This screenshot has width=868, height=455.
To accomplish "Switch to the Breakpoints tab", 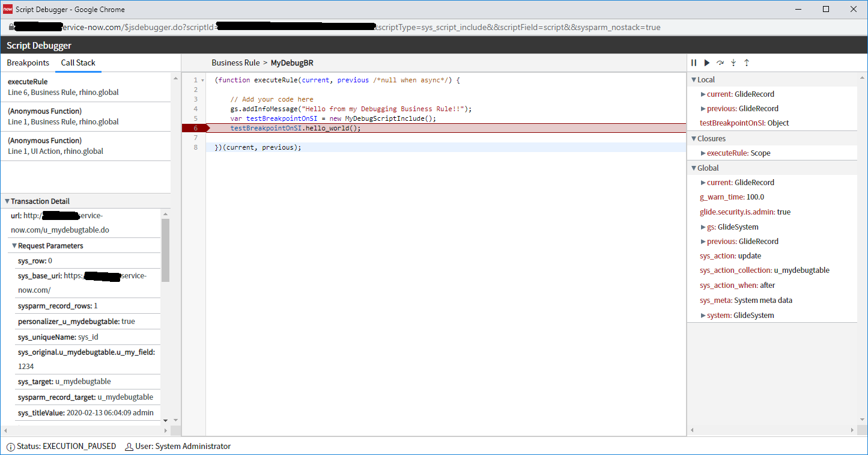I will 28,63.
